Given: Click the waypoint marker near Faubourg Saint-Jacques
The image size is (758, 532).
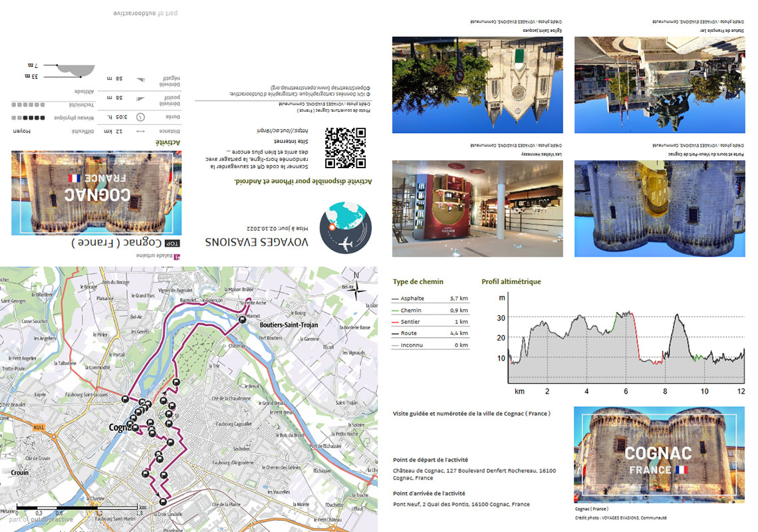Looking at the screenshot, I should 125,399.
